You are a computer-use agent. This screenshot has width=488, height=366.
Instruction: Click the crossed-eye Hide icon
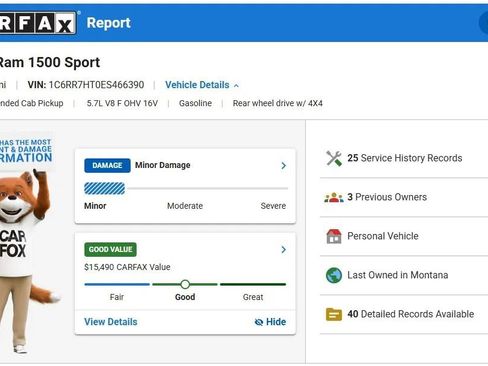pyautogui.click(x=259, y=322)
